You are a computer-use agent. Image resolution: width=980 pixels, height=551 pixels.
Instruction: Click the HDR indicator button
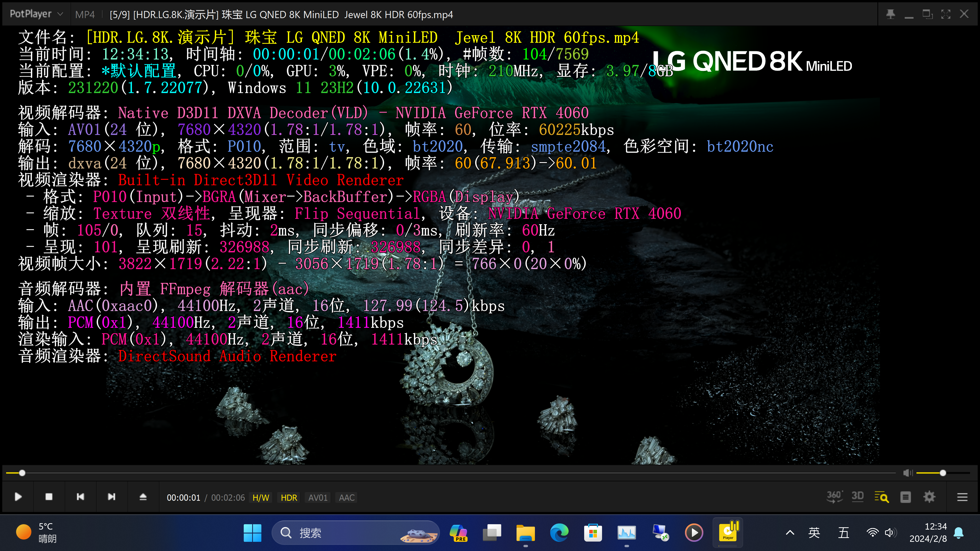point(289,498)
